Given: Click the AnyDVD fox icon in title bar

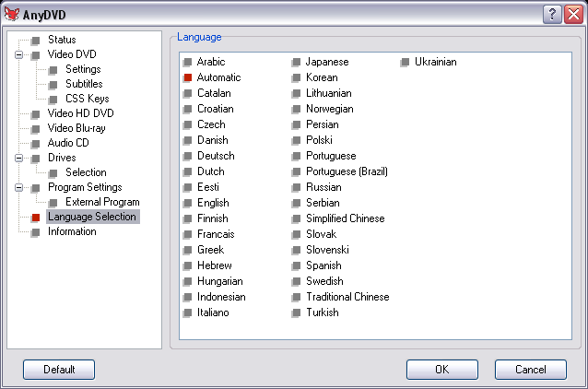Looking at the screenshot, I should pos(12,14).
